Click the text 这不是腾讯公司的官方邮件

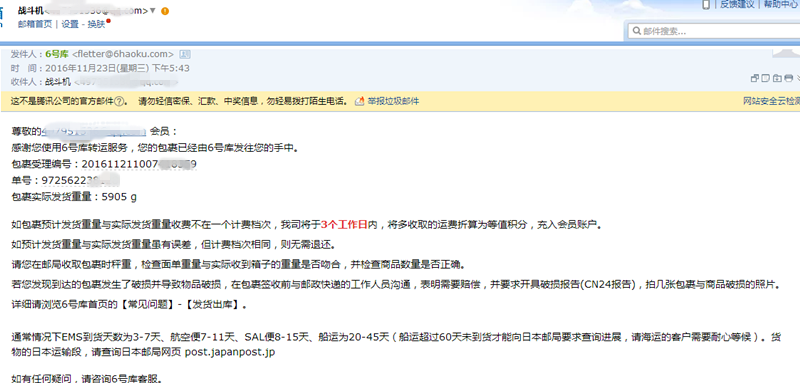pyautogui.click(x=62, y=101)
